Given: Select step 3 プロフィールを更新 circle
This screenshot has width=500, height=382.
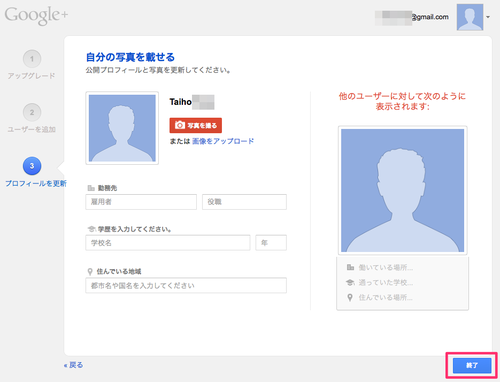Looking at the screenshot, I should click(x=32, y=166).
